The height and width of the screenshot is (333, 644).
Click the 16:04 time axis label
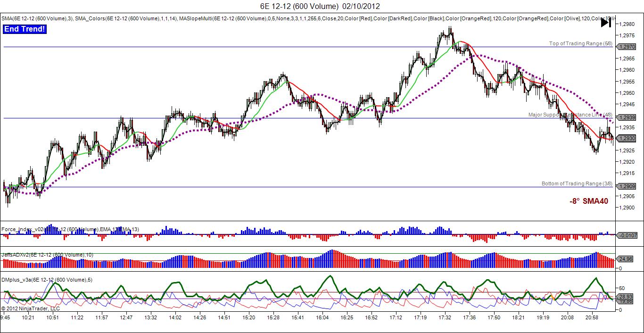(322, 318)
